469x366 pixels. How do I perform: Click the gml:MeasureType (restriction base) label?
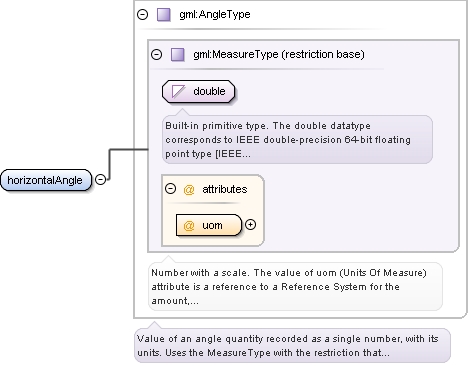tap(279, 54)
